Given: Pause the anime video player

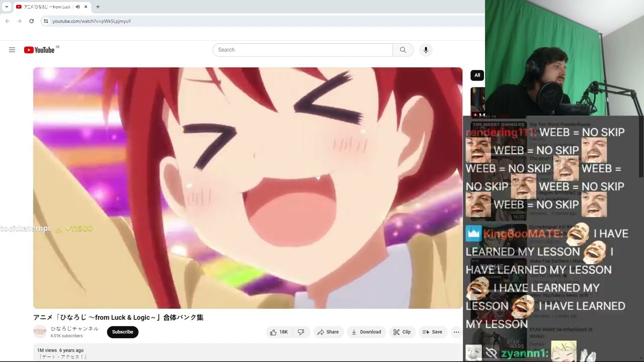Looking at the screenshot, I should [248, 188].
